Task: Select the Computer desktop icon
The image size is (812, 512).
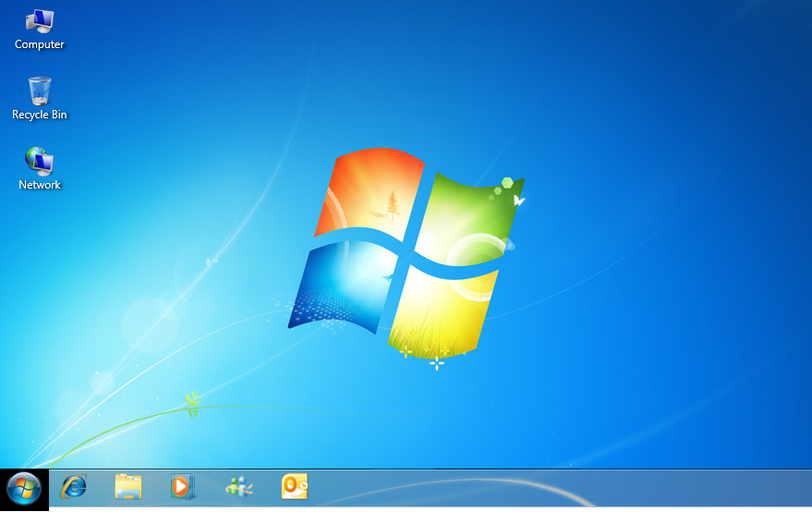Action: pos(40,21)
